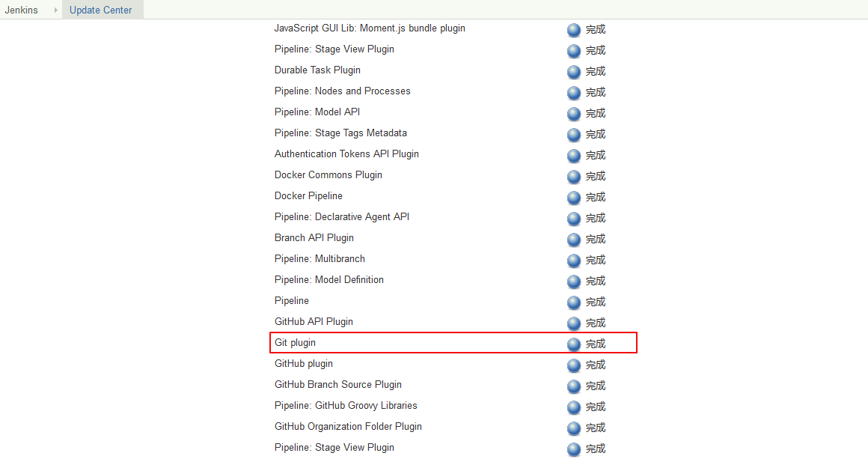Click 完成 status text for Durable Task Plugin
The width and height of the screenshot is (868, 459).
pos(596,72)
